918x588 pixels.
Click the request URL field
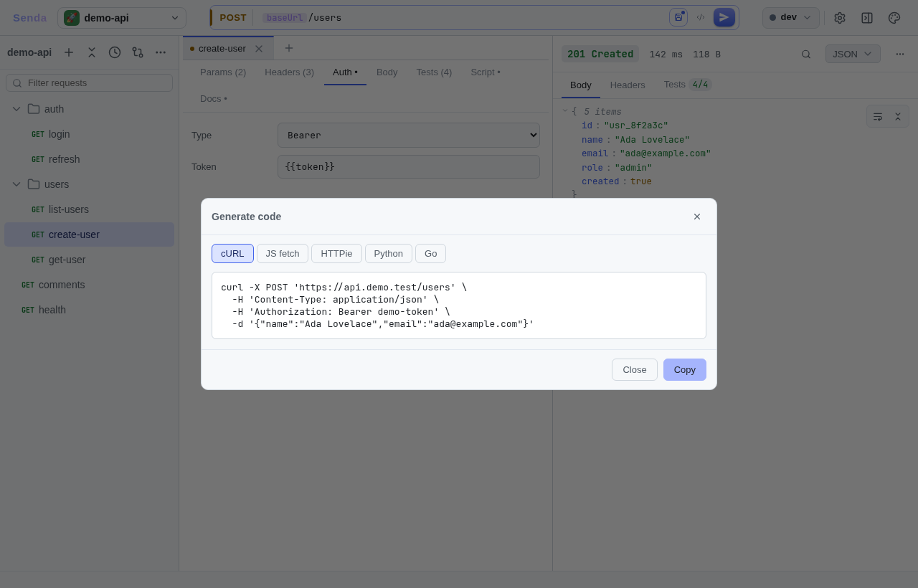click(463, 18)
